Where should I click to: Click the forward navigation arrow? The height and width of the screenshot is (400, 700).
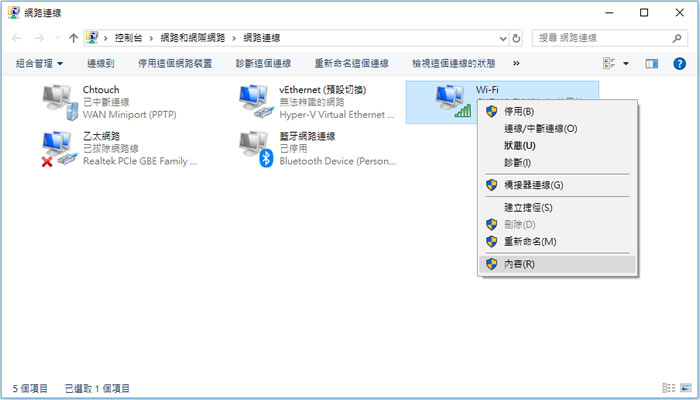pyautogui.click(x=39, y=38)
